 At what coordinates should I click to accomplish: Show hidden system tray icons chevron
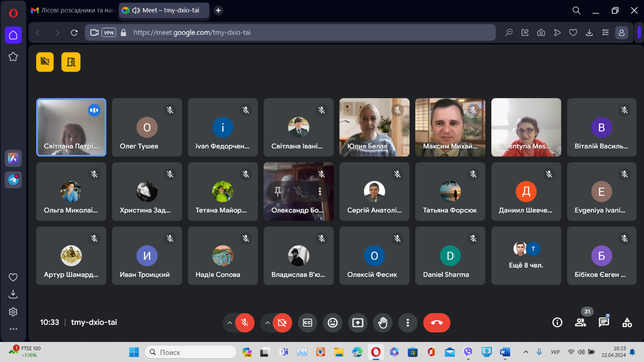click(526, 352)
